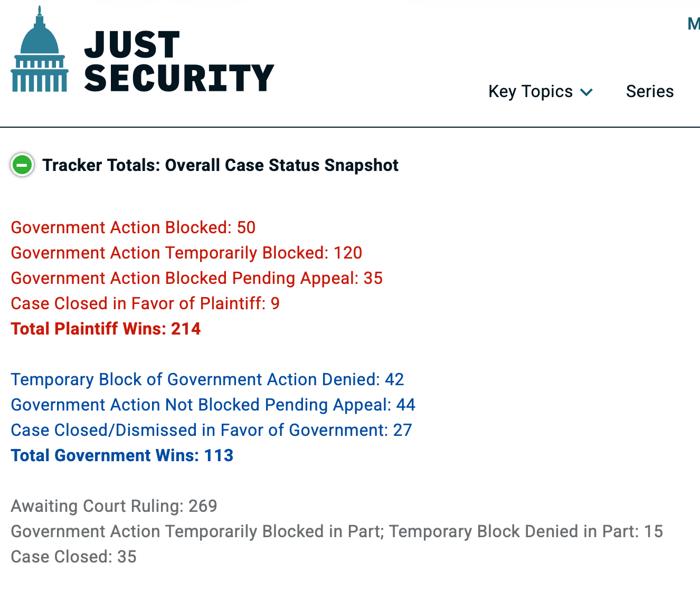Viewport: 700px width, 610px height.
Task: Select the Temporarily Blocked in Part: 15 line
Action: pos(336,531)
